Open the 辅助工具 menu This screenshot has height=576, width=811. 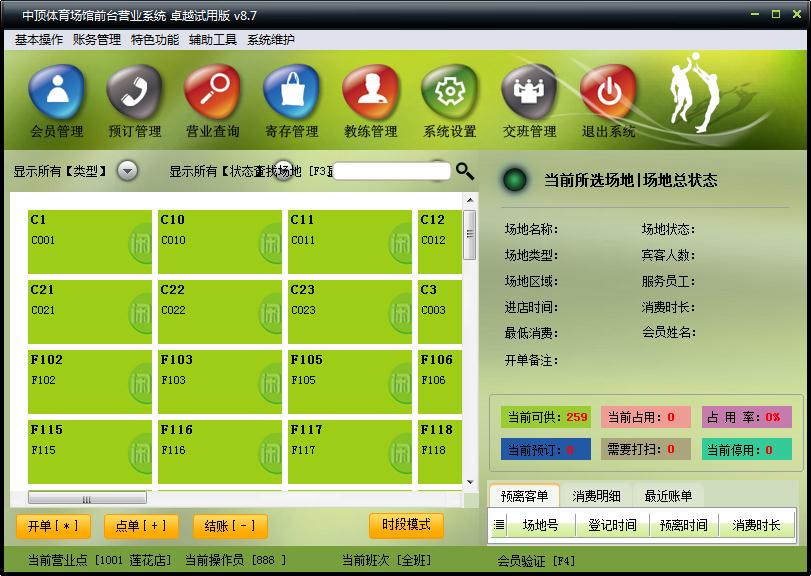213,40
